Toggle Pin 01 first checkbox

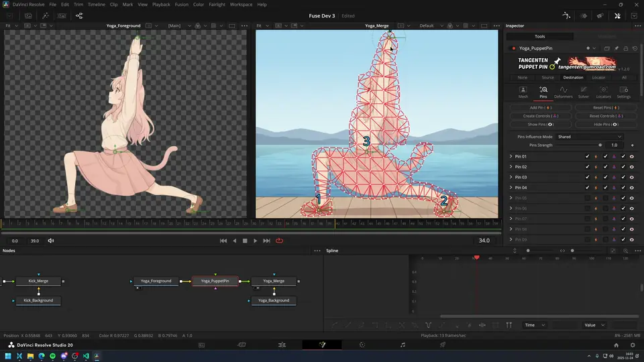[588, 157]
